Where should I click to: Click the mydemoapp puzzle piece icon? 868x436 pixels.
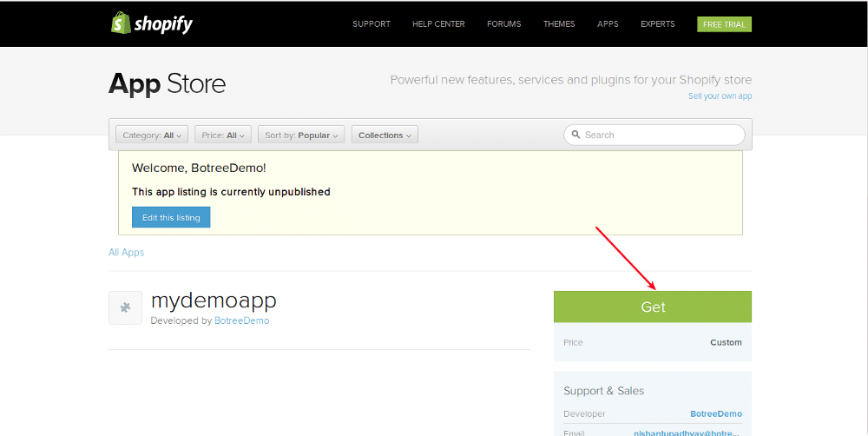(x=126, y=307)
